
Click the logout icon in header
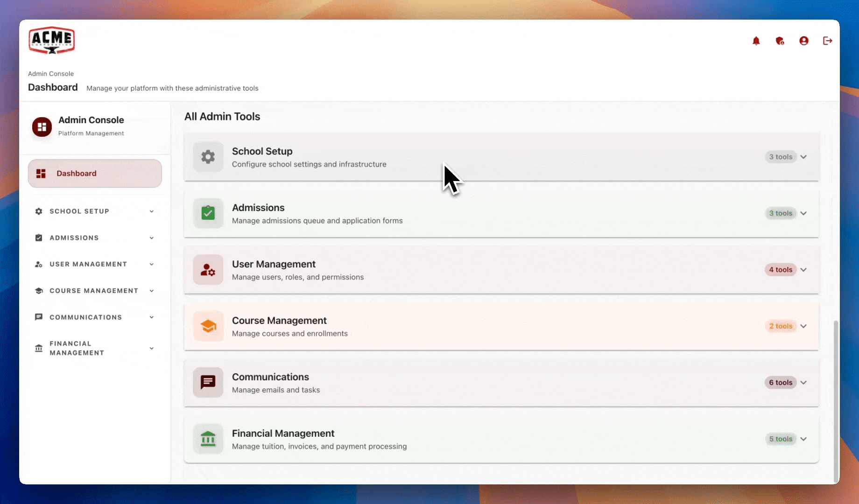(x=827, y=41)
